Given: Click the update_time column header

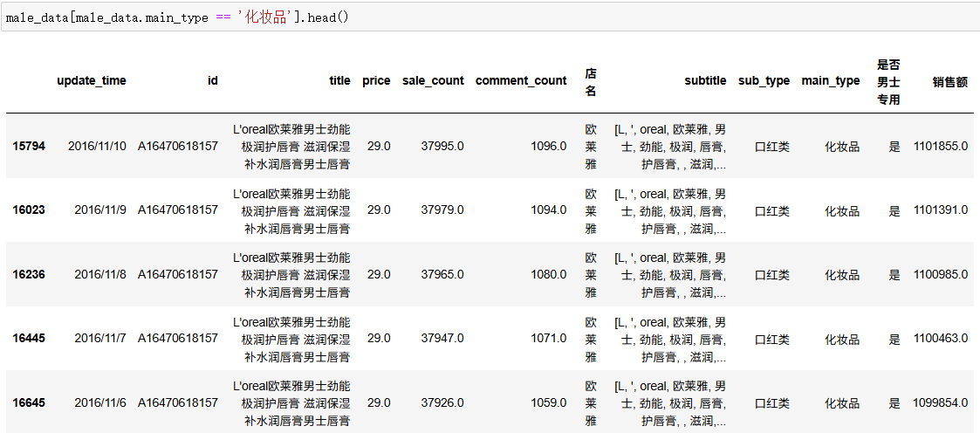Looking at the screenshot, I should click(x=92, y=80).
